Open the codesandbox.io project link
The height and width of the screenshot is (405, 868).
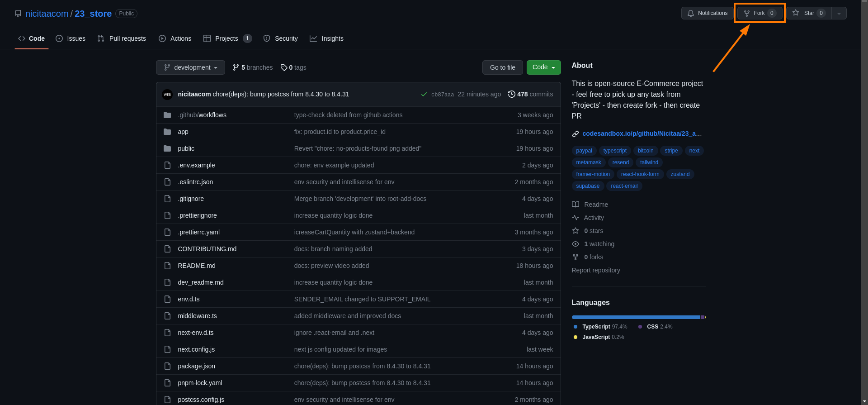pyautogui.click(x=642, y=133)
